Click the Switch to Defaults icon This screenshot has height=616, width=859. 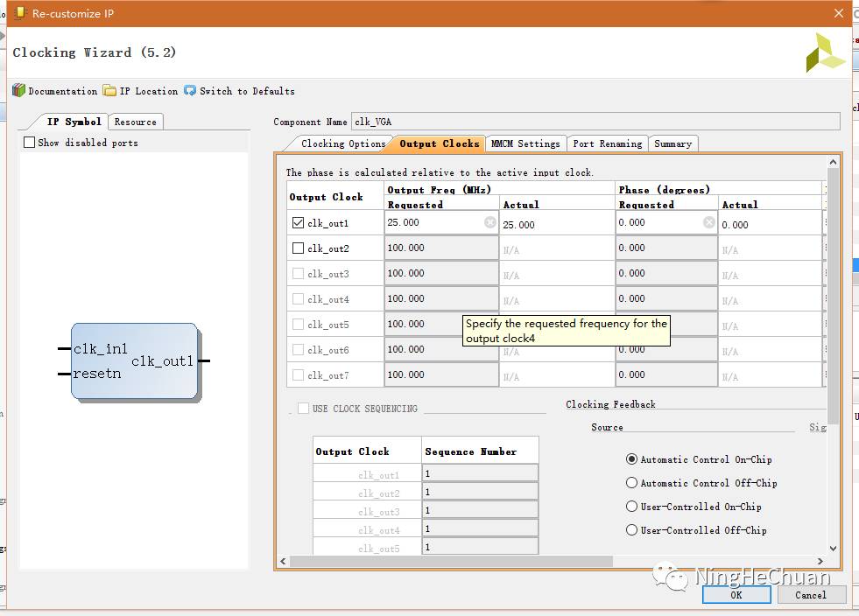coord(190,91)
